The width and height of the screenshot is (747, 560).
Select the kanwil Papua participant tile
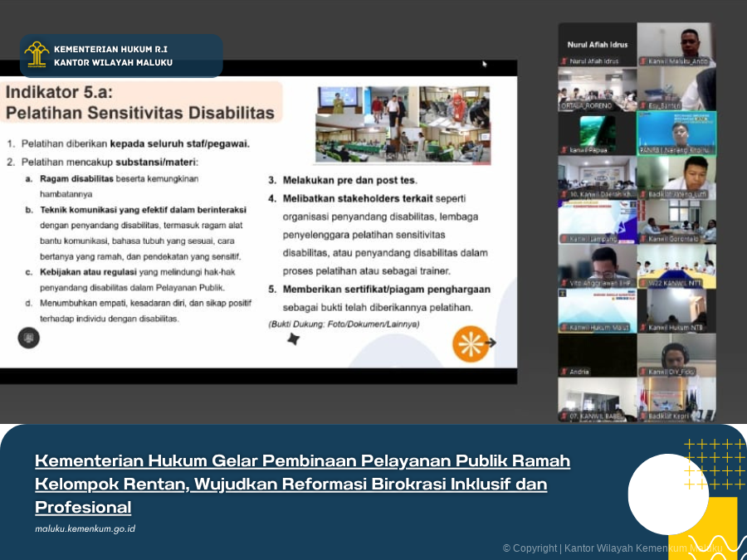point(598,134)
